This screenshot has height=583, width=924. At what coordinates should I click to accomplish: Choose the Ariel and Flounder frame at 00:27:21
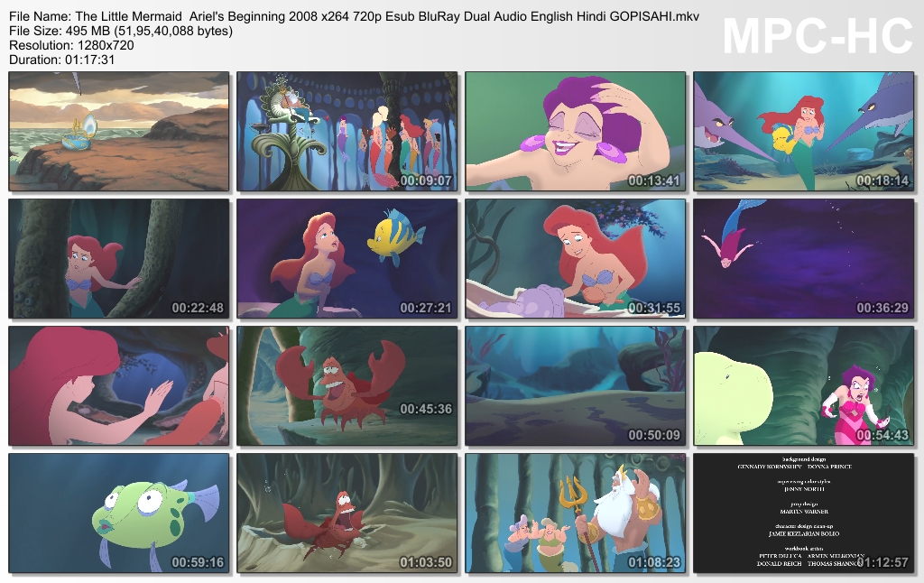coord(347,259)
